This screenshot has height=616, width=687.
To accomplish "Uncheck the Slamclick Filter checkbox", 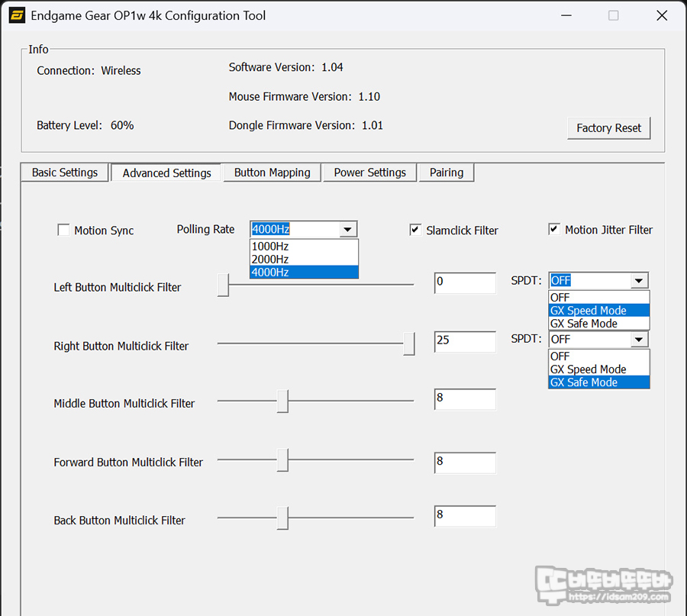I will pos(415,230).
